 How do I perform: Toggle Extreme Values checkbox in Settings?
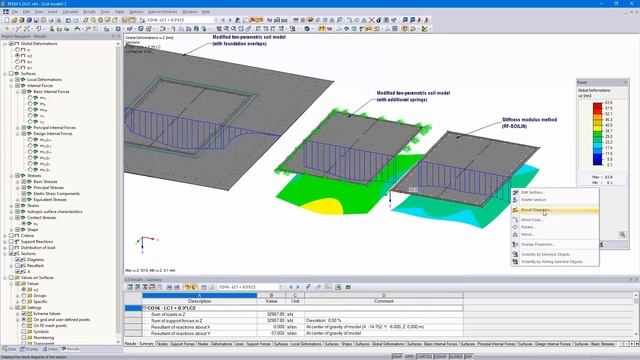point(24,313)
